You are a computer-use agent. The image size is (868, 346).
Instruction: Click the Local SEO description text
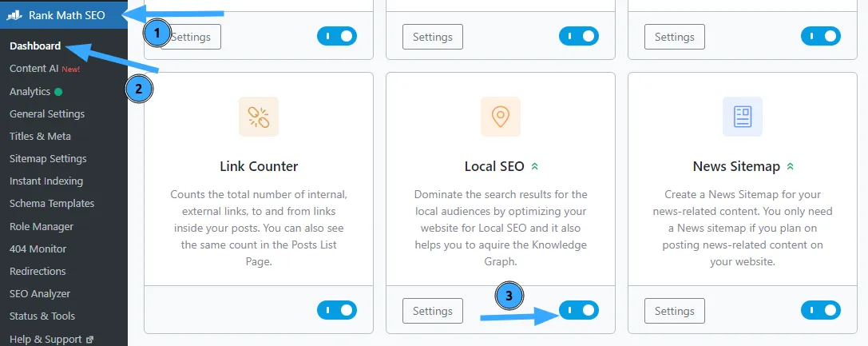point(501,228)
